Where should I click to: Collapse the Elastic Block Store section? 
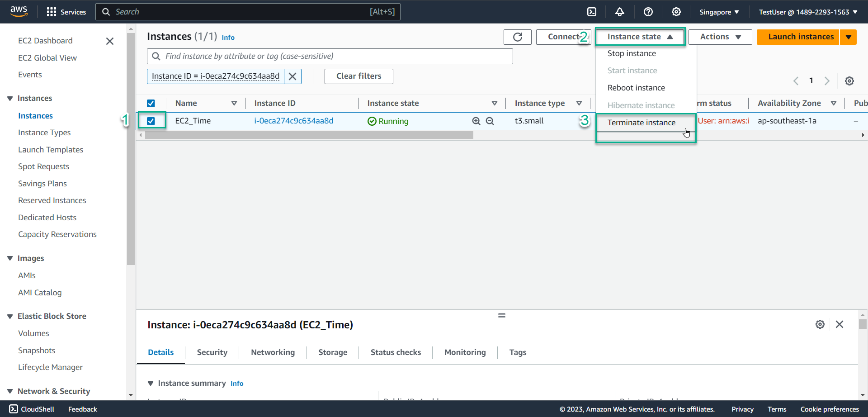coord(10,316)
